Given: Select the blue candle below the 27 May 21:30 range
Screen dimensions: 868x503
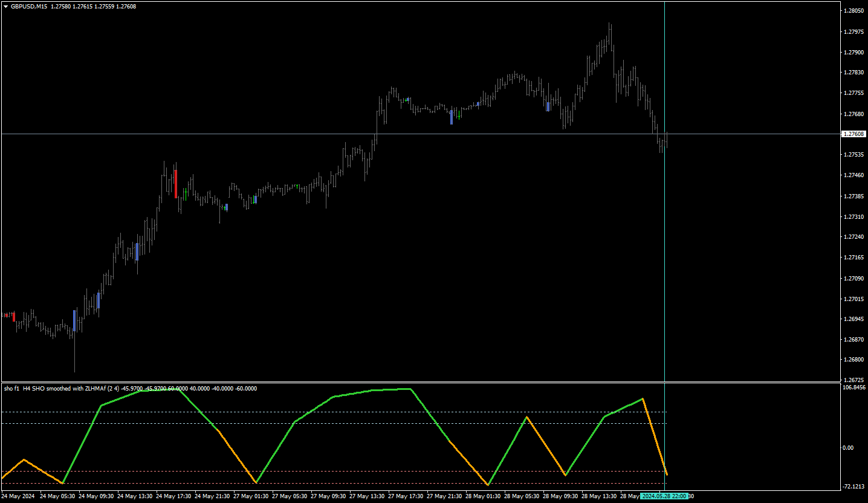Looking at the screenshot, I should click(x=452, y=117).
